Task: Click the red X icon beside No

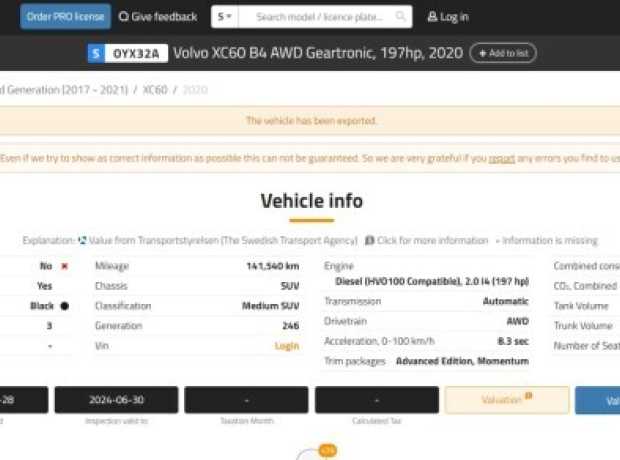Action: click(64, 267)
